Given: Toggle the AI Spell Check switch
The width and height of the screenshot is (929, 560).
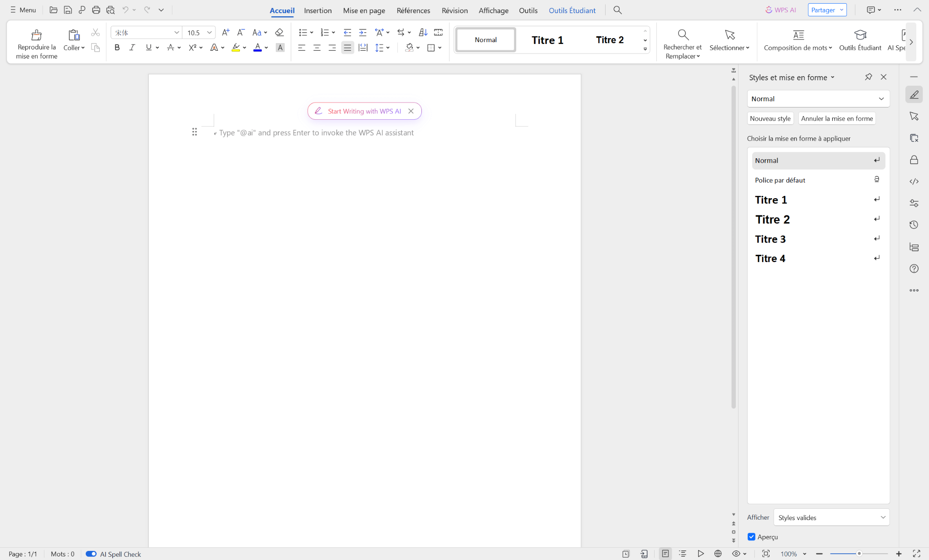Looking at the screenshot, I should pos(91,554).
